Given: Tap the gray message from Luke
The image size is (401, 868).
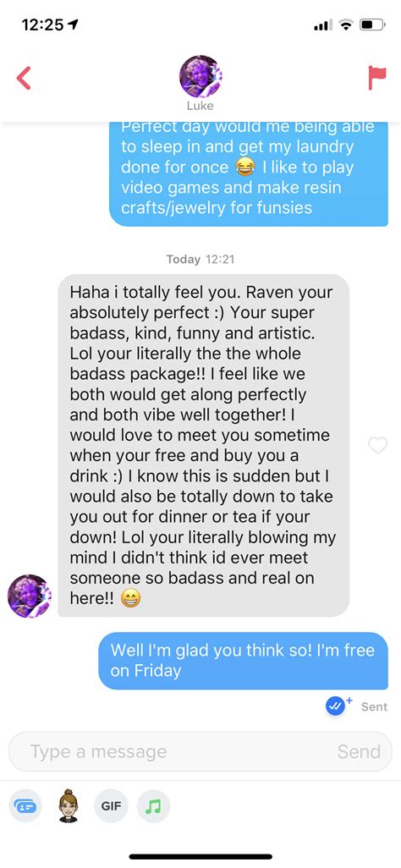Looking at the screenshot, I should (x=203, y=445).
